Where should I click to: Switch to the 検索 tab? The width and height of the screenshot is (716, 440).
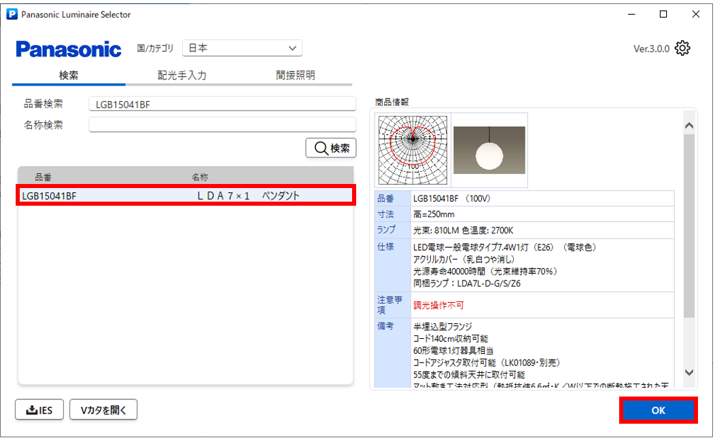coord(69,76)
